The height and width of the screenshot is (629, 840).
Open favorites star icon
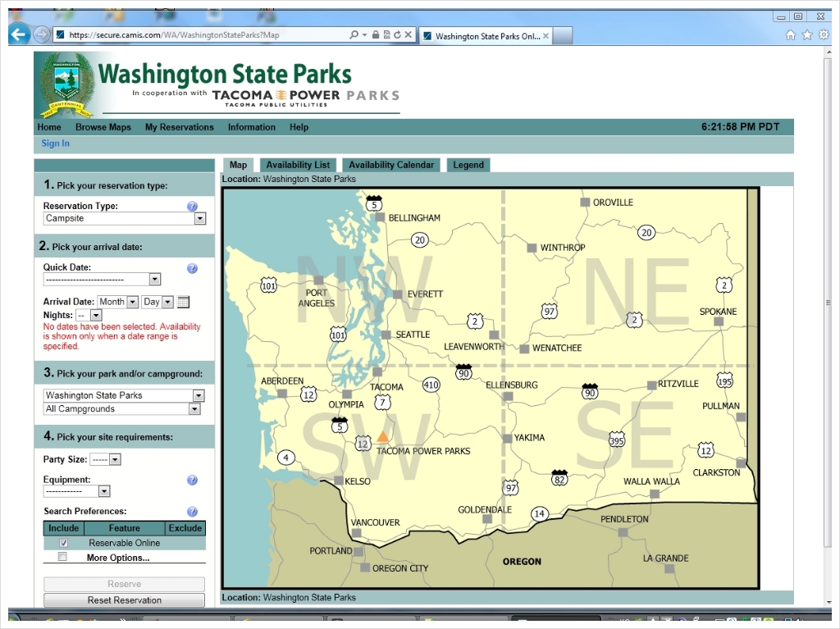pos(807,35)
